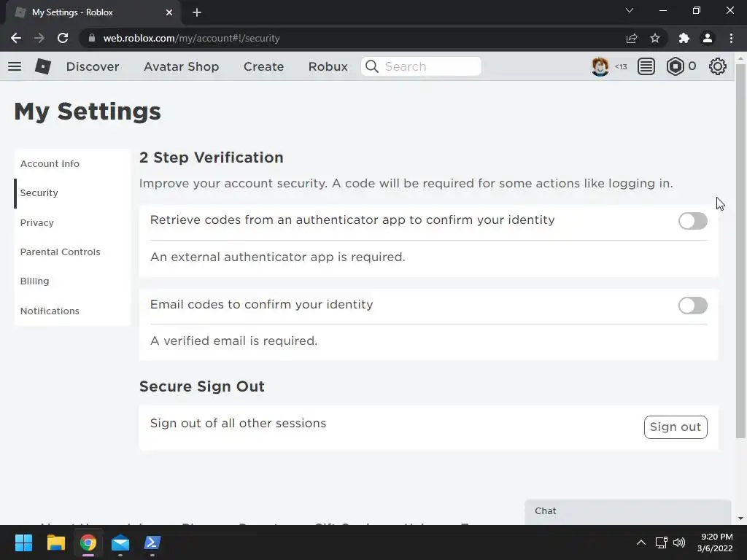
Task: Click the Sign out button
Action: click(676, 427)
